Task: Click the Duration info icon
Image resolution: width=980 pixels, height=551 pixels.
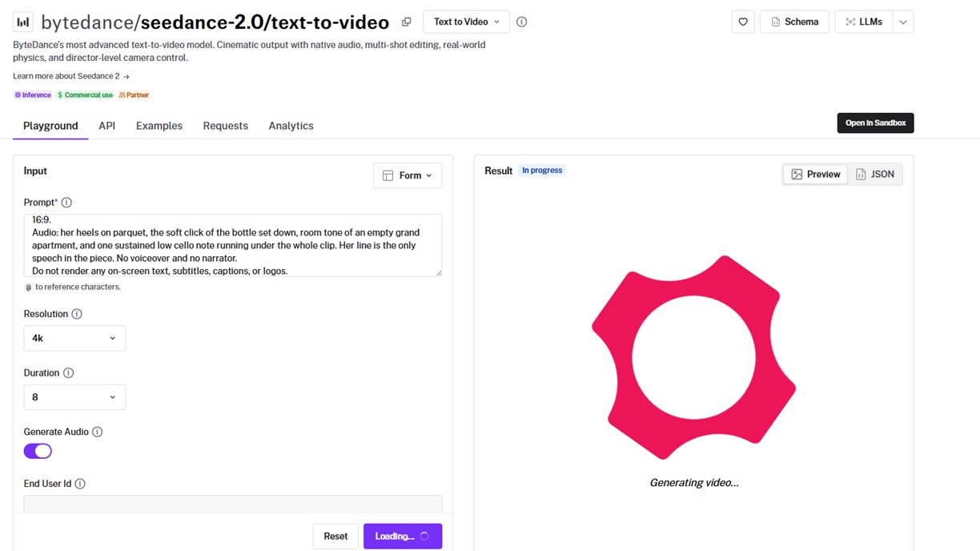Action: coord(69,373)
